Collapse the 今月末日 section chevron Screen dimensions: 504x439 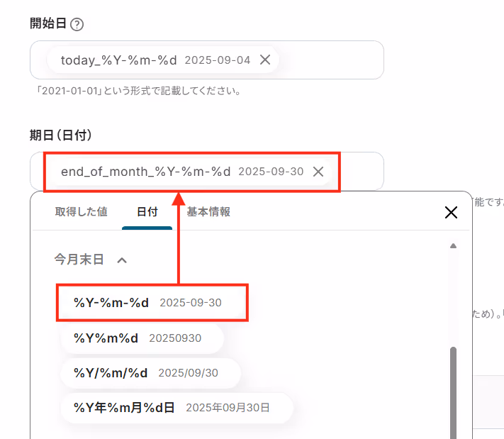[122, 260]
